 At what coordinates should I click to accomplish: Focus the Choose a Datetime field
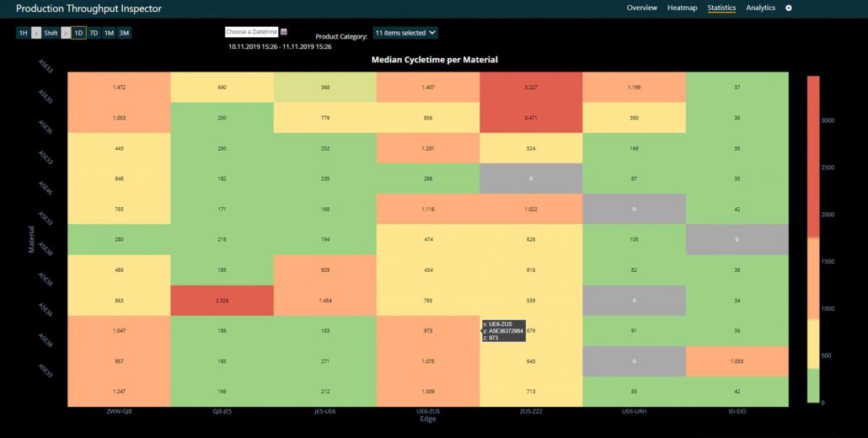coord(251,32)
